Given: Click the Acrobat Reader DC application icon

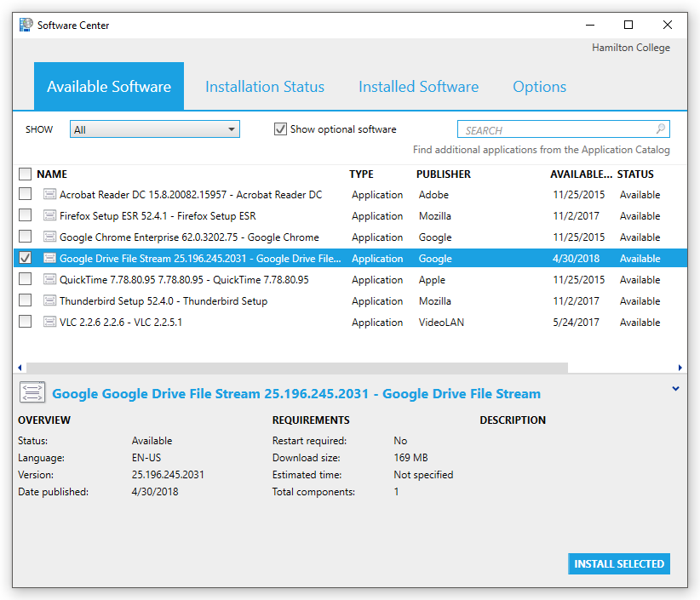Looking at the screenshot, I should click(49, 194).
